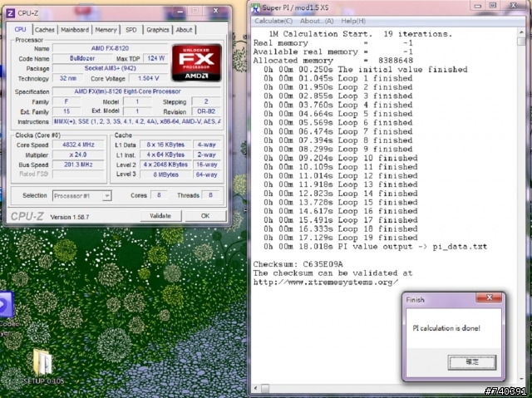
Task: Click the Checksum: C635E09A line
Action: [298, 264]
